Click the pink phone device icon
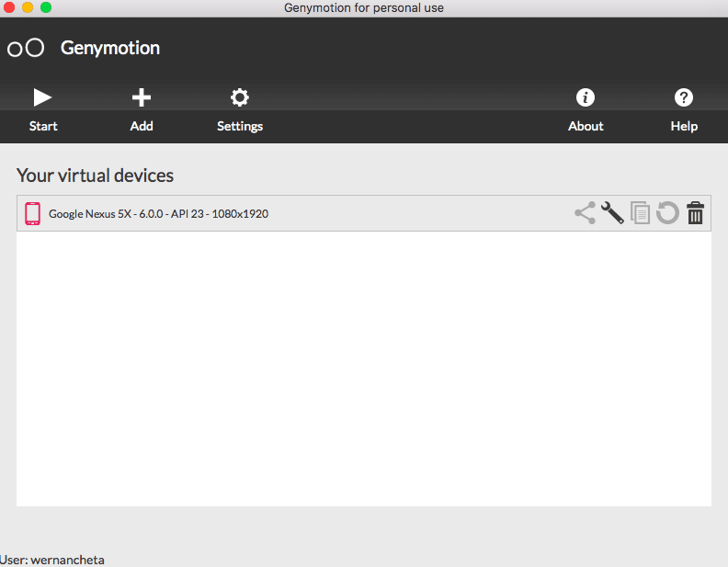728x567 pixels. [x=33, y=213]
